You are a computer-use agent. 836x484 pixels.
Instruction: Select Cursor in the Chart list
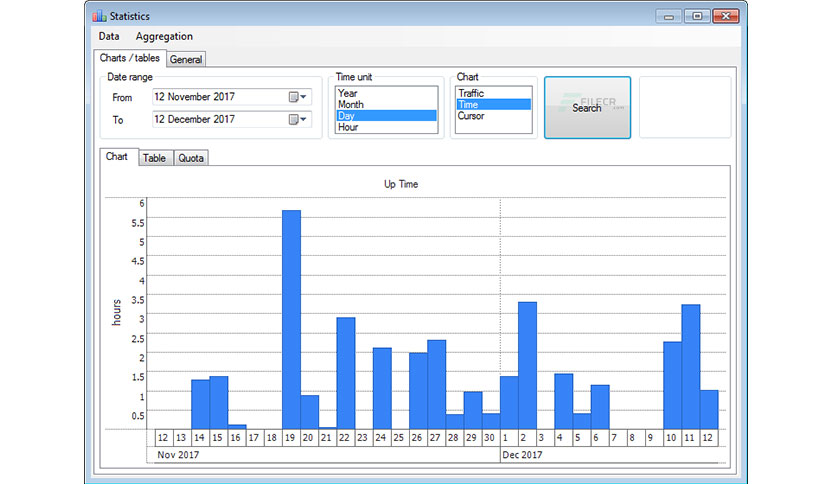click(494, 116)
